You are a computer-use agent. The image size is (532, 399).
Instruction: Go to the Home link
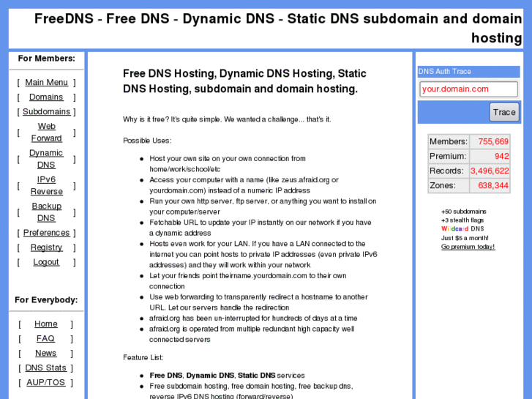[x=46, y=324]
